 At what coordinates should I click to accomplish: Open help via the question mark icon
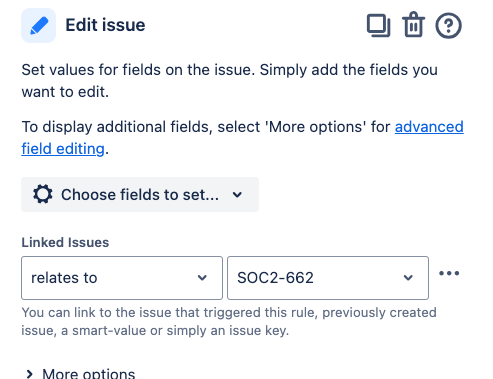448,25
